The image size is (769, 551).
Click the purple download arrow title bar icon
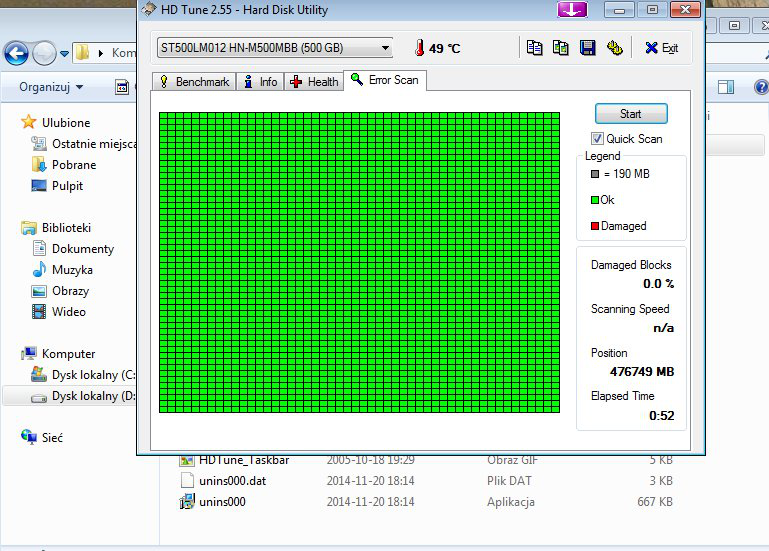coord(572,9)
